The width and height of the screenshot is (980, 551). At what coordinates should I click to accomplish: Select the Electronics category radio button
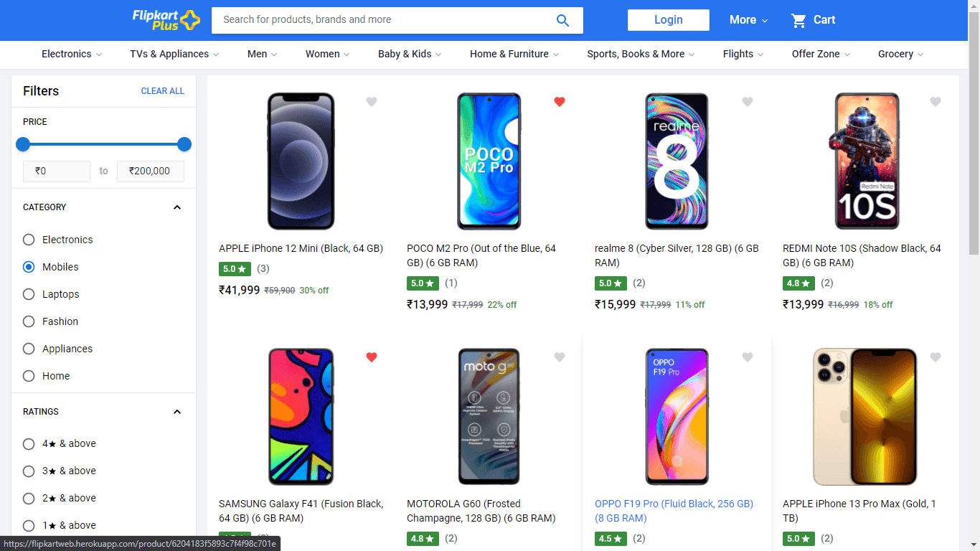click(29, 240)
